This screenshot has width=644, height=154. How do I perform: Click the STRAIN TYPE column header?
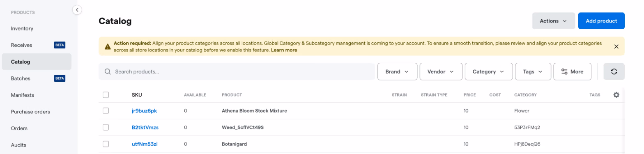pos(434,95)
